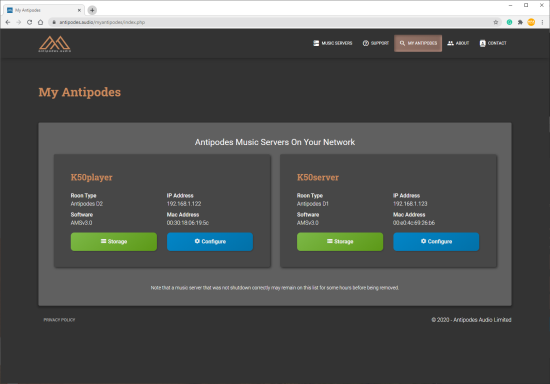Configure the K50player device

210,242
